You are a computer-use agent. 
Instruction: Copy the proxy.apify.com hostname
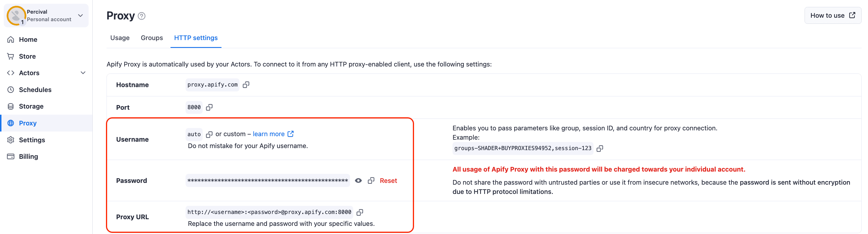pos(246,84)
